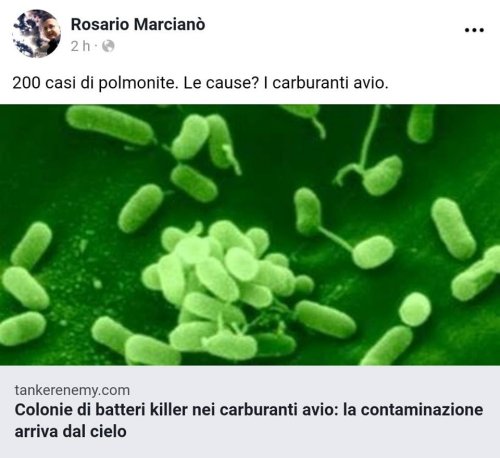
Task: Click the bacterium at the image's right edge
Action: (x=477, y=273)
